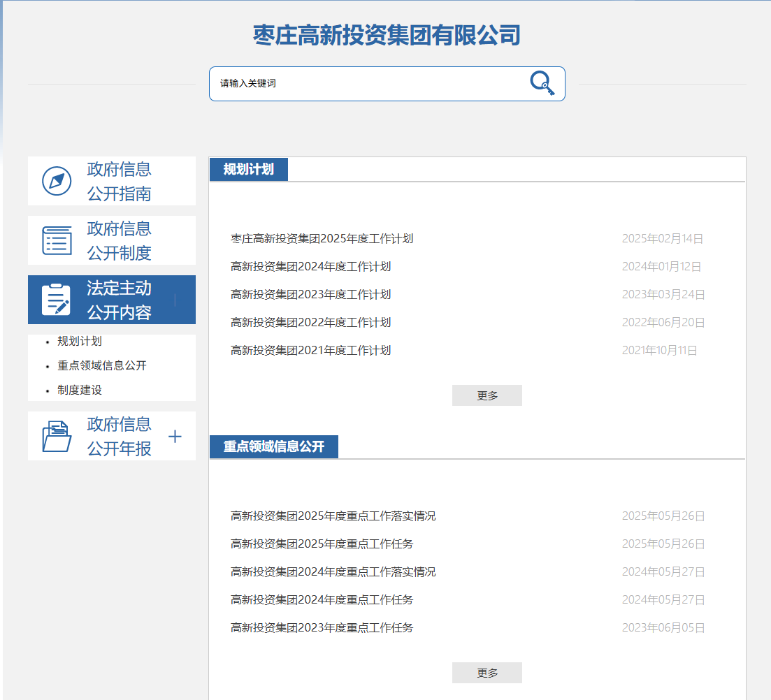Open 枣庄高新投资集团2025年度工作计划 article

coord(322,239)
